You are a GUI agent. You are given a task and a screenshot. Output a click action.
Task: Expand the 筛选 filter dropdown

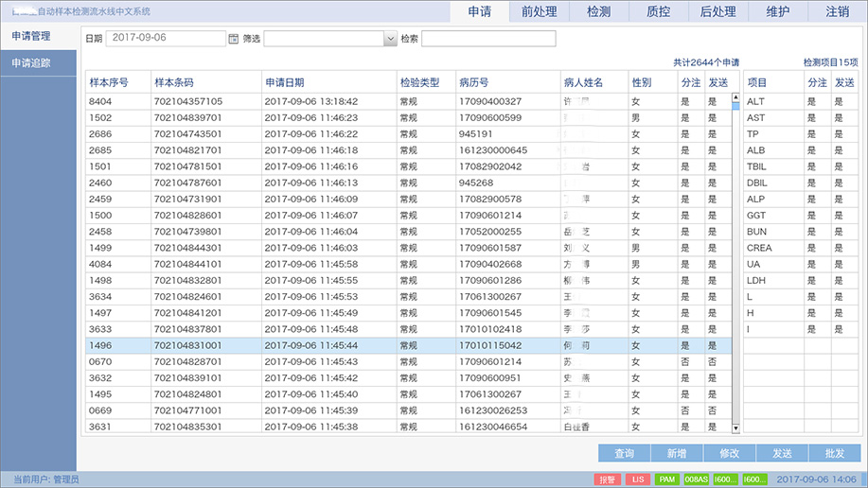390,38
